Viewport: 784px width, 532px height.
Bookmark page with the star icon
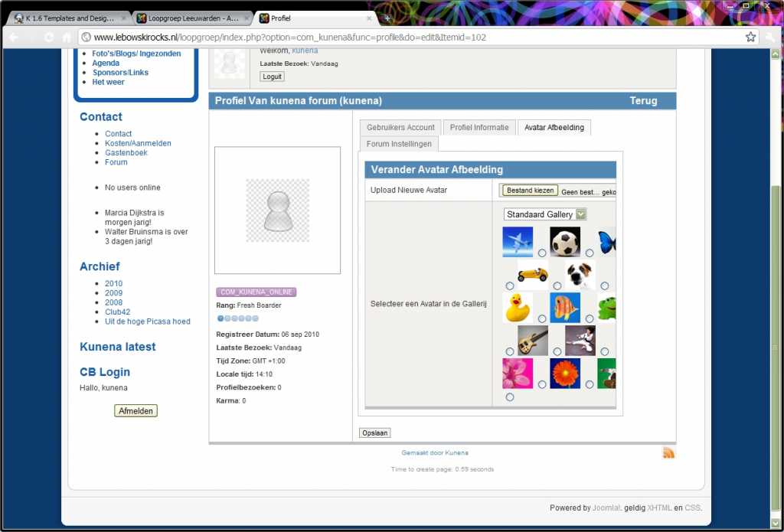750,37
